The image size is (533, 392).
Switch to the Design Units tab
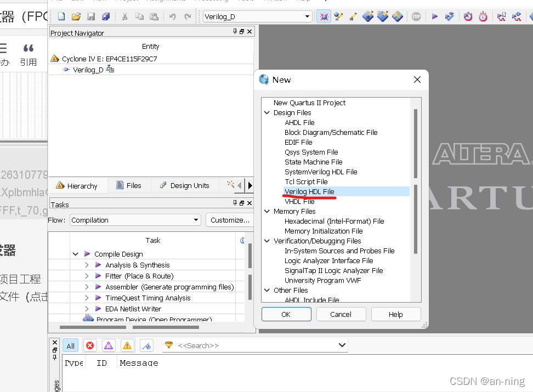pos(185,186)
